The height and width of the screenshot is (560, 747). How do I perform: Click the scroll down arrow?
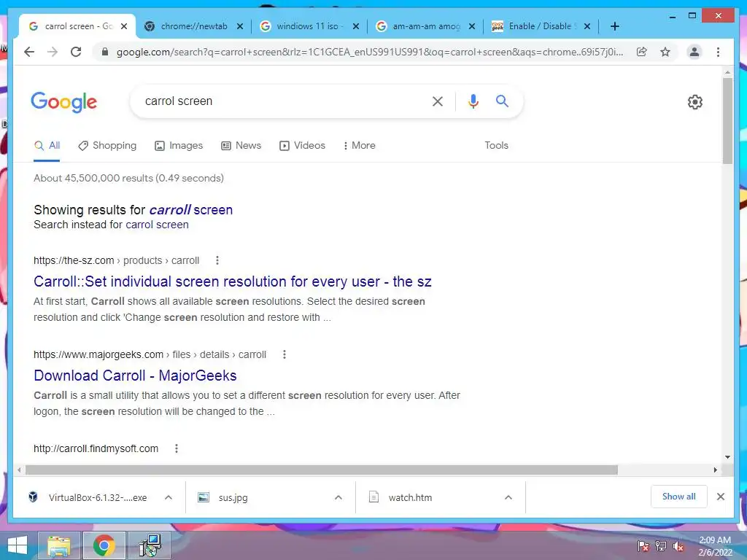pyautogui.click(x=727, y=457)
